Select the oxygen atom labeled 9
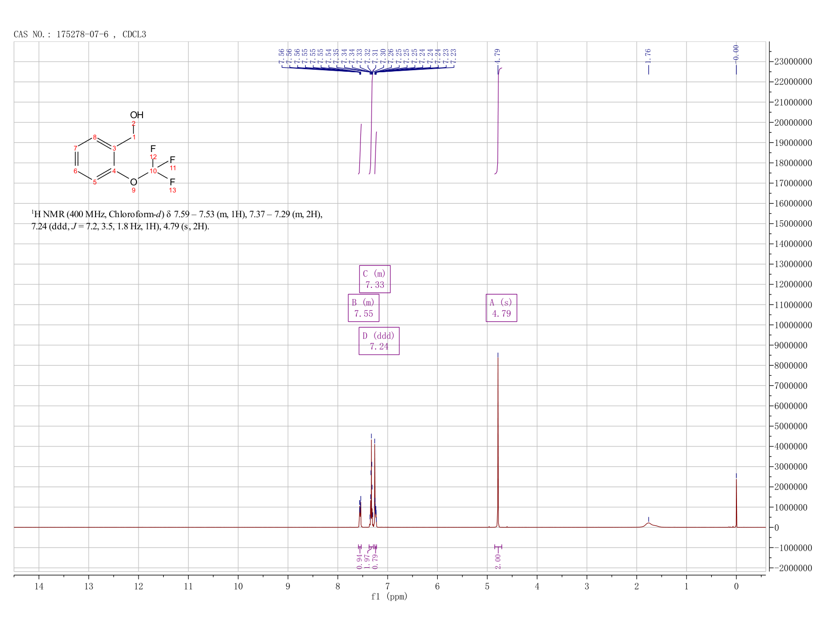The width and height of the screenshot is (834, 644). pos(133,182)
